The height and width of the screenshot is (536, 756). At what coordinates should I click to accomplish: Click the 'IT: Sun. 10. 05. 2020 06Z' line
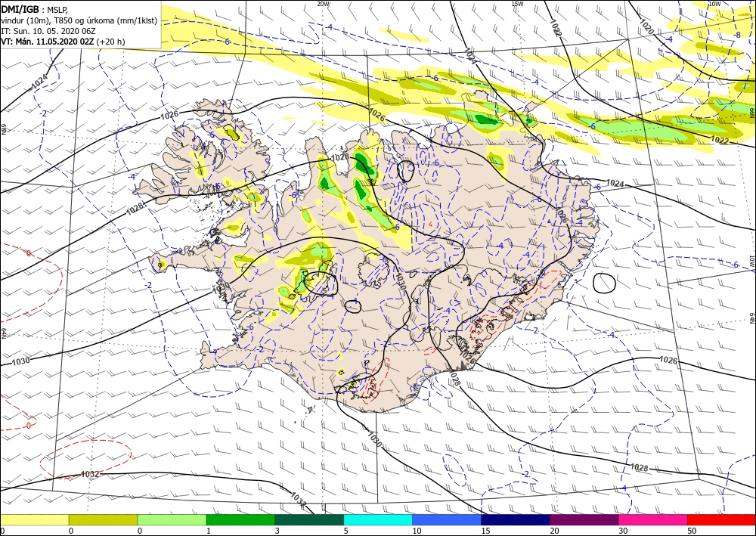click(x=50, y=31)
